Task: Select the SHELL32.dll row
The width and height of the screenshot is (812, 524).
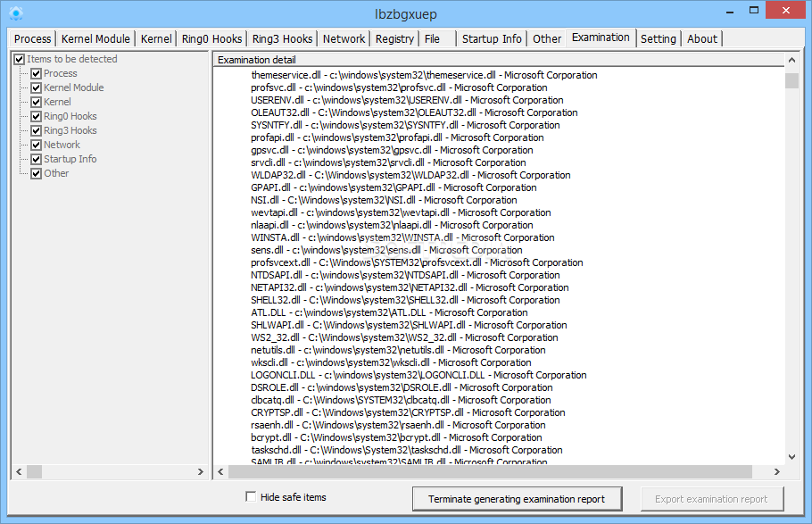Action: pos(405,300)
